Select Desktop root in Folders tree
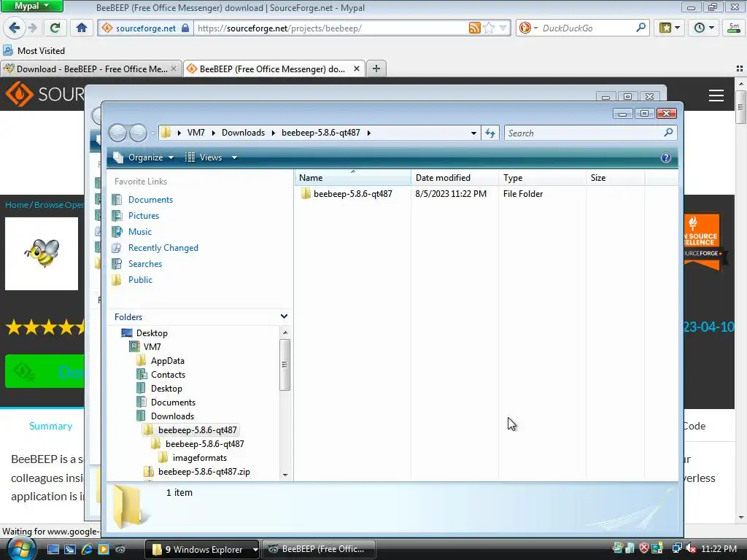Screen dimensions: 747x560 click(x=152, y=332)
